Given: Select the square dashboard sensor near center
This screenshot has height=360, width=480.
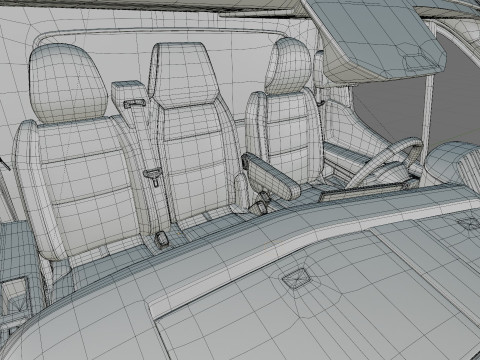Looking at the screenshot, I should (x=296, y=278).
